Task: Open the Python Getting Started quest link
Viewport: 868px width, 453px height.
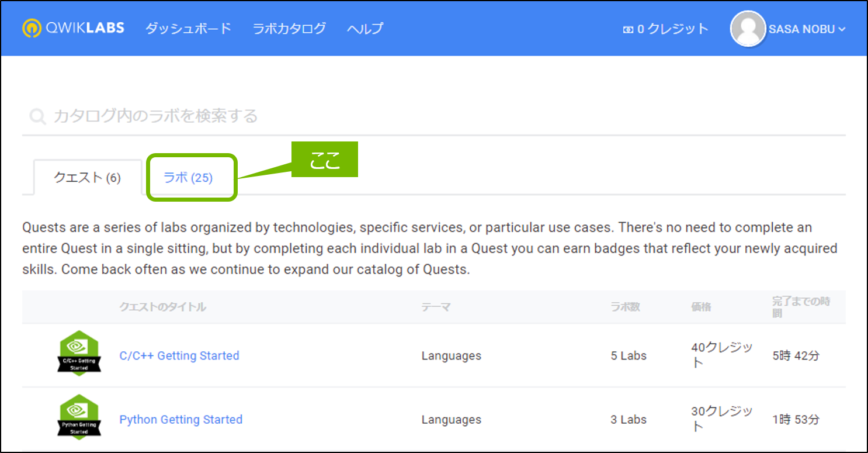Action: click(x=181, y=420)
